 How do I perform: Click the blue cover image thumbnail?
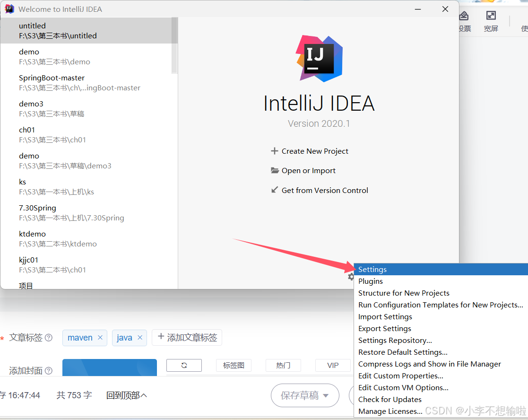(x=110, y=367)
